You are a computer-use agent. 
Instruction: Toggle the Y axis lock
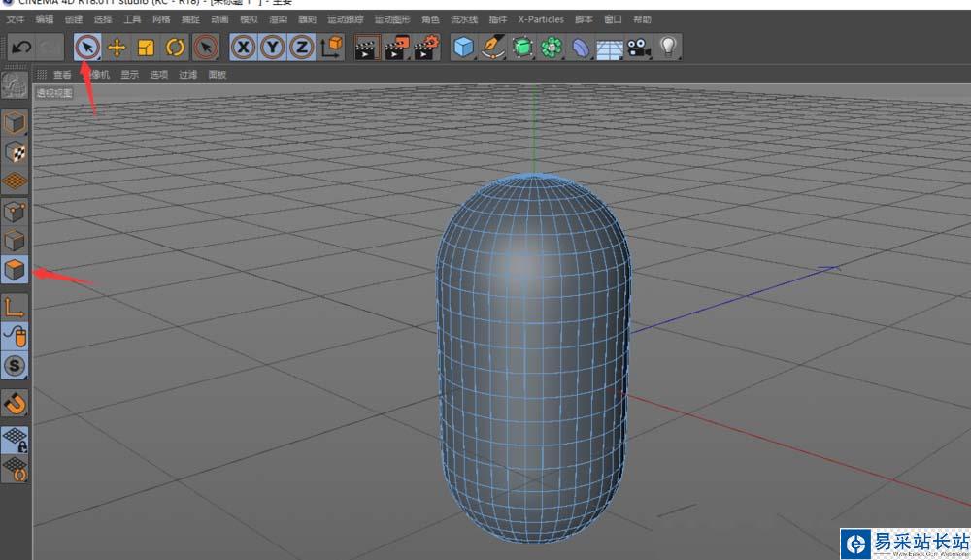point(273,47)
